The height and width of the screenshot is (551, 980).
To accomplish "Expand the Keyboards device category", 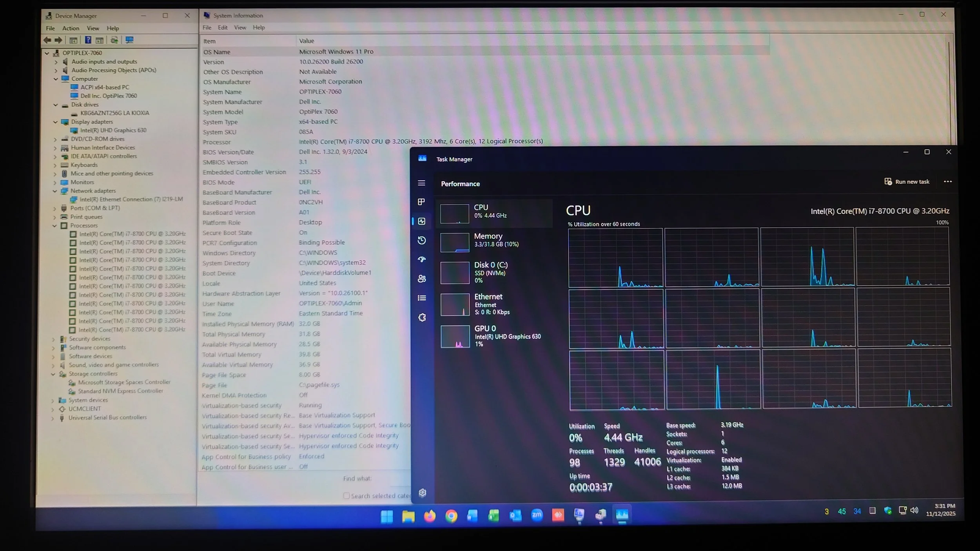I will coord(55,165).
